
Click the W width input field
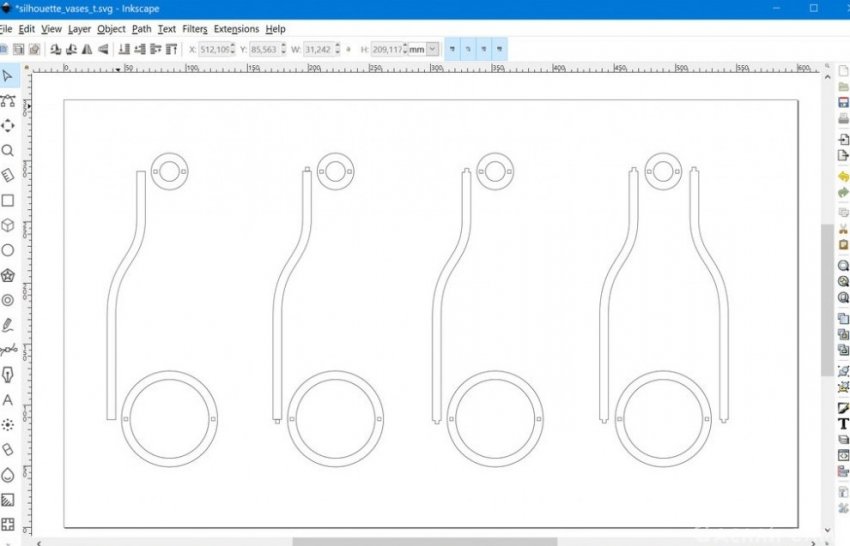319,48
